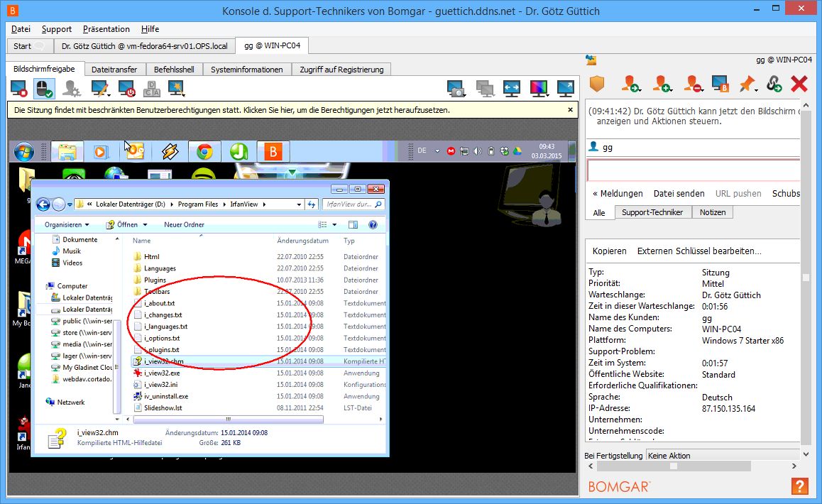Screen dimensions: 822x504
Task: Toggle mouse and keyboard control
Action: click(44, 88)
